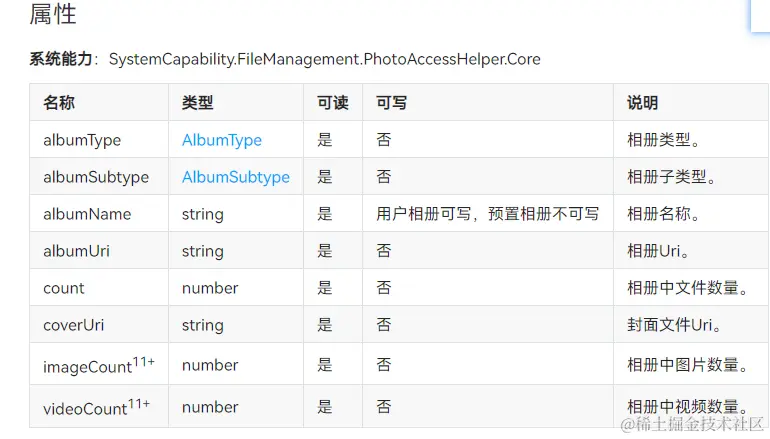Click the SystemCapability.FileManagement.PhotoAccessHelper.Core text
Image resolution: width=770 pixels, height=439 pixels.
pos(324,59)
